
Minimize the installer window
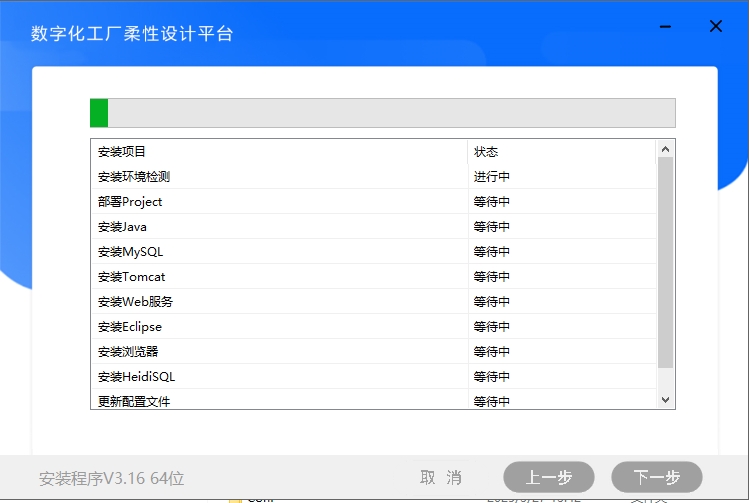[665, 27]
